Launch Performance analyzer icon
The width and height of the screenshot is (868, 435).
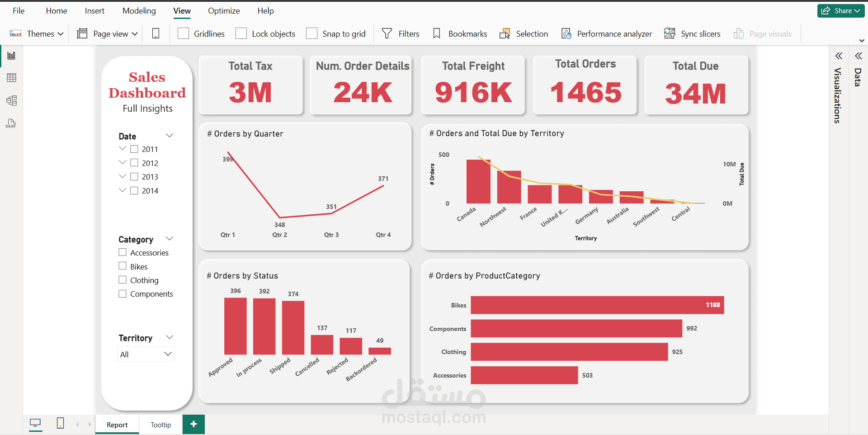tap(566, 33)
